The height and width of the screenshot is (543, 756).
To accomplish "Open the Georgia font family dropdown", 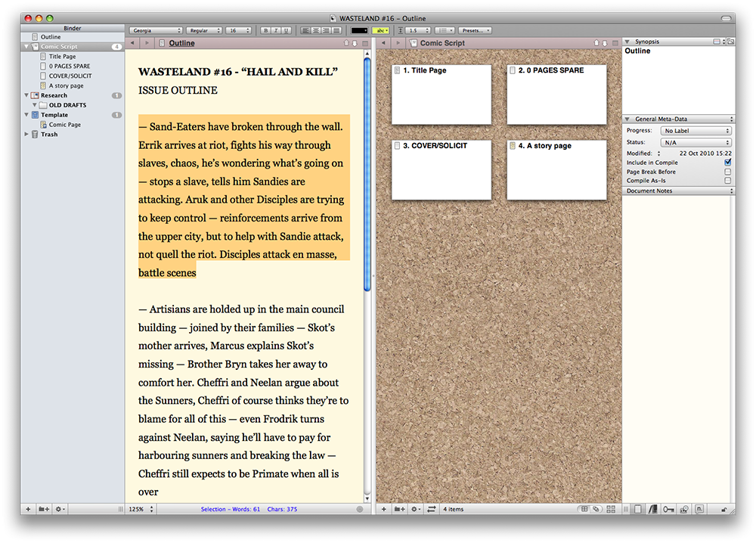I will pyautogui.click(x=155, y=31).
